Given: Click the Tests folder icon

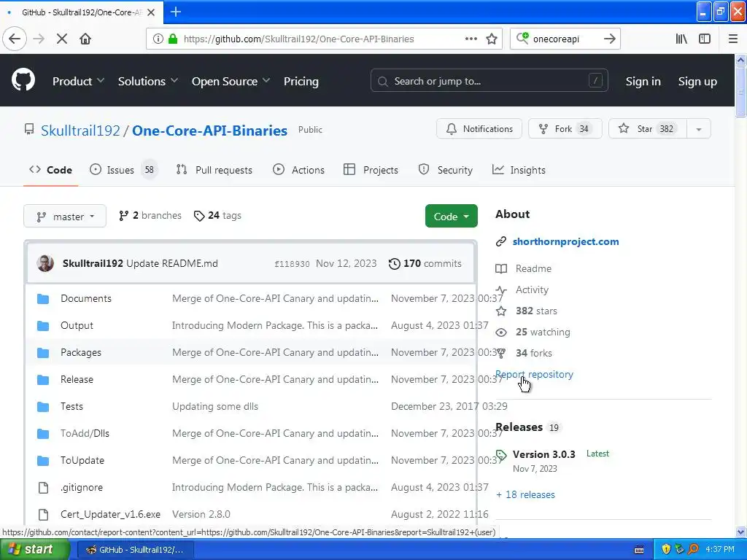Looking at the screenshot, I should [x=43, y=407].
